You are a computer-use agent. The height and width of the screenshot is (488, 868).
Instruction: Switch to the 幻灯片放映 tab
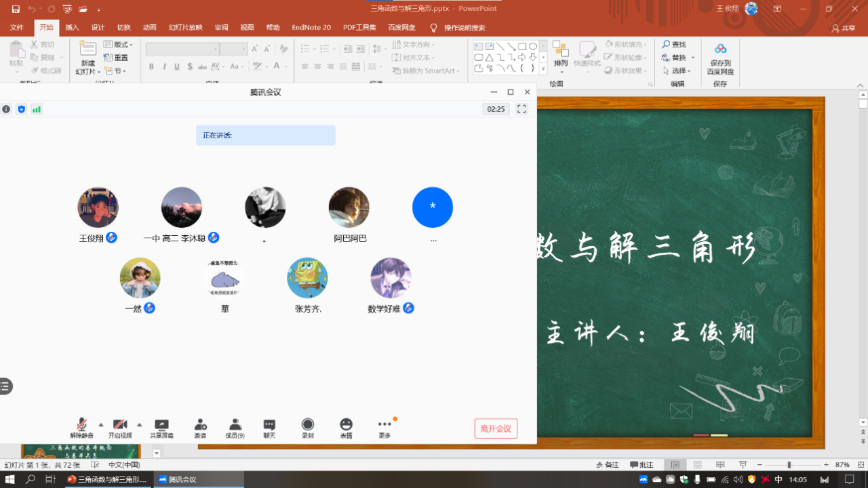[x=185, y=28]
